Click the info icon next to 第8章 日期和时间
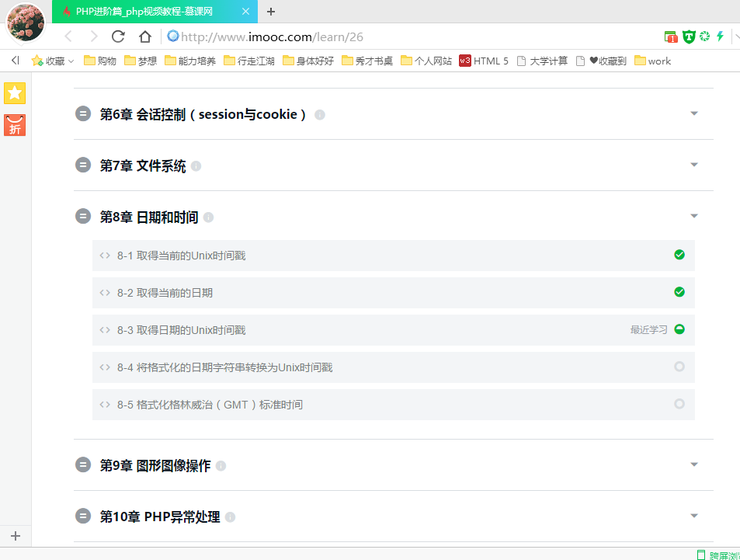This screenshot has width=740, height=560. (208, 217)
